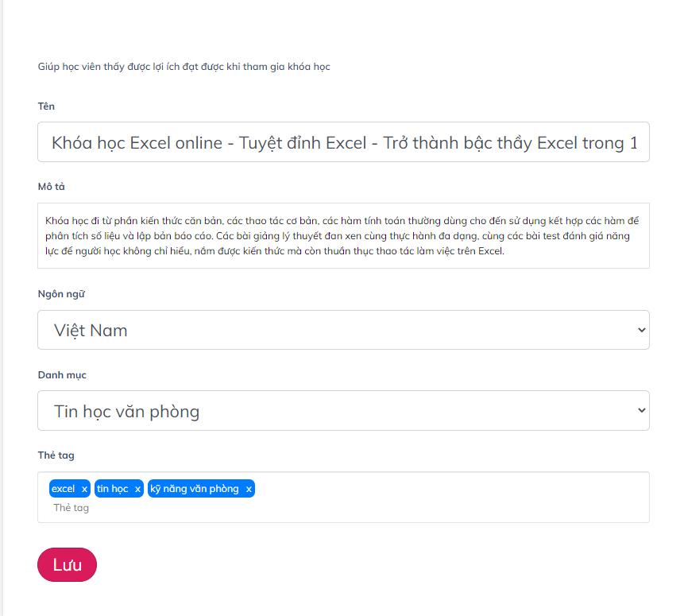Focus the "Thẻ tag" placeholder input
This screenshot has width=684, height=616.
[238, 508]
